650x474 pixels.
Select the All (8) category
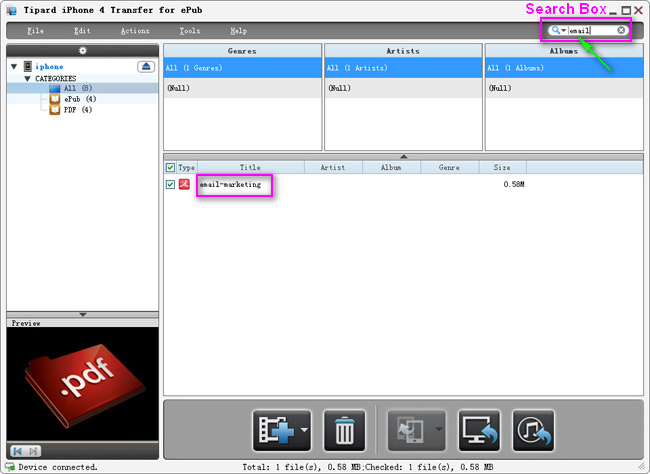point(82,88)
